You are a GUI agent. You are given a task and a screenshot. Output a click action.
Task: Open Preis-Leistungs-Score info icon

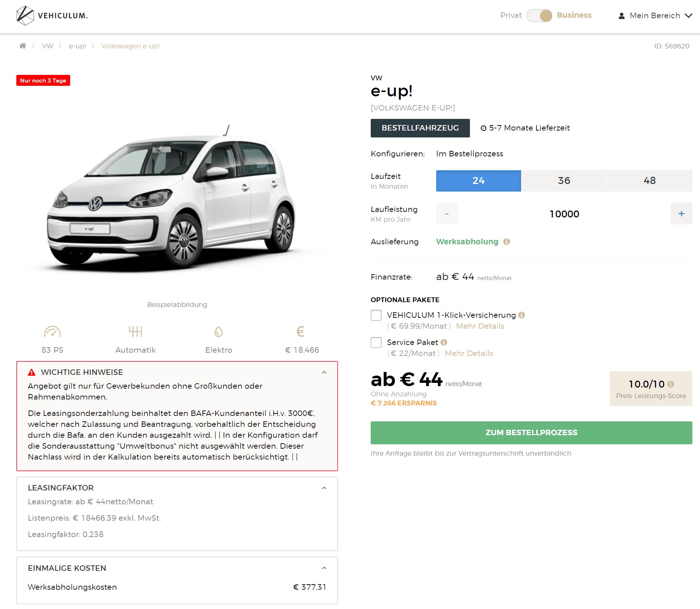(x=671, y=384)
